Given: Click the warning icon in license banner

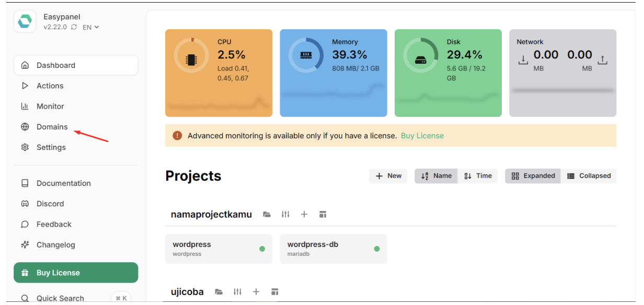Looking at the screenshot, I should coord(177,135).
